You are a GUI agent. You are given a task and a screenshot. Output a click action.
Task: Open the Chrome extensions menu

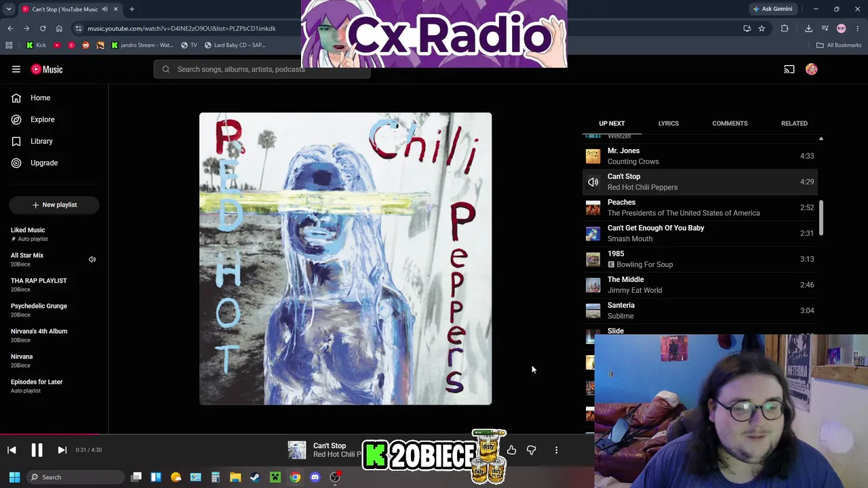(x=785, y=28)
